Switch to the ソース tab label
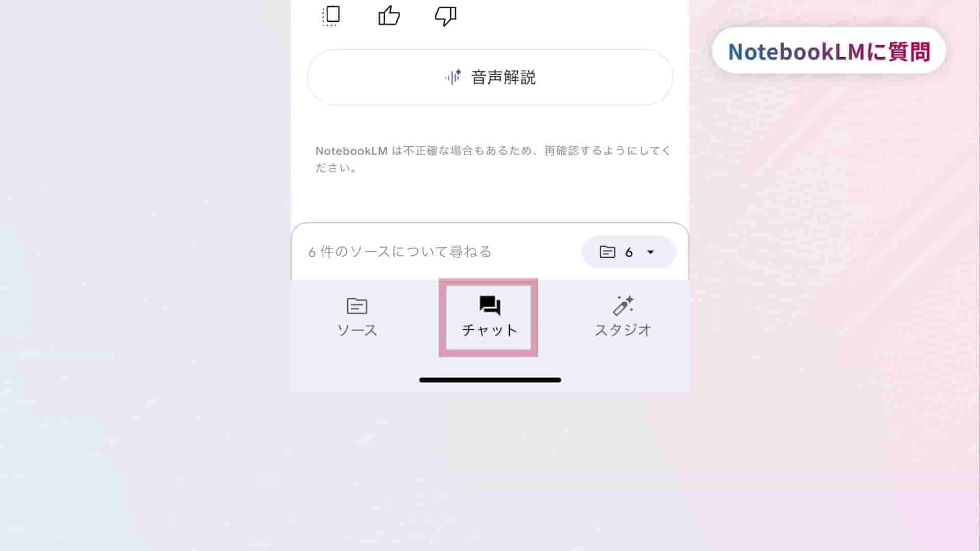Image resolution: width=980 pixels, height=551 pixels. (x=357, y=330)
